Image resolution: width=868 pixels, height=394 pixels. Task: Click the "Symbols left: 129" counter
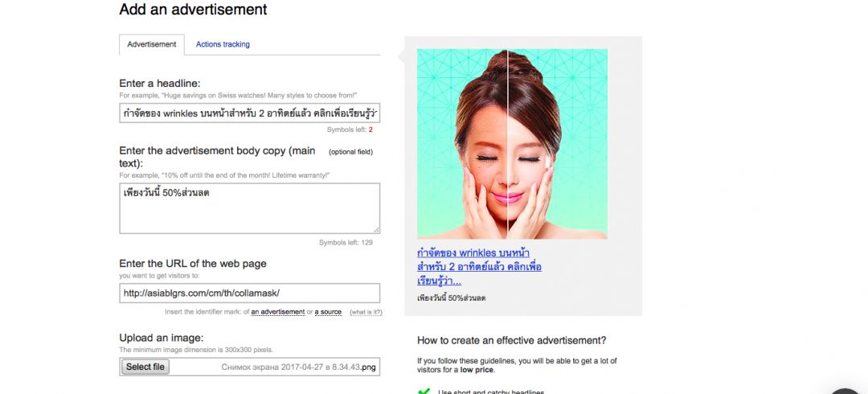click(346, 243)
